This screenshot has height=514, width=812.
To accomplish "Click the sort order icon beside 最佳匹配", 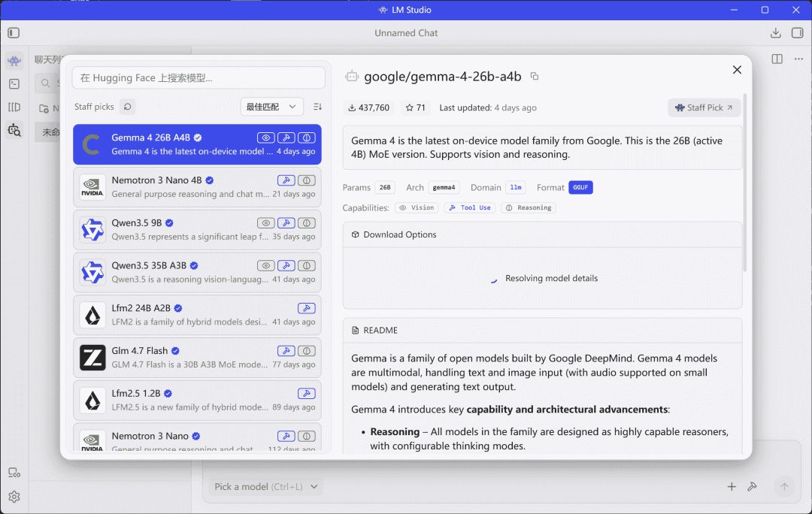I will click(x=317, y=107).
